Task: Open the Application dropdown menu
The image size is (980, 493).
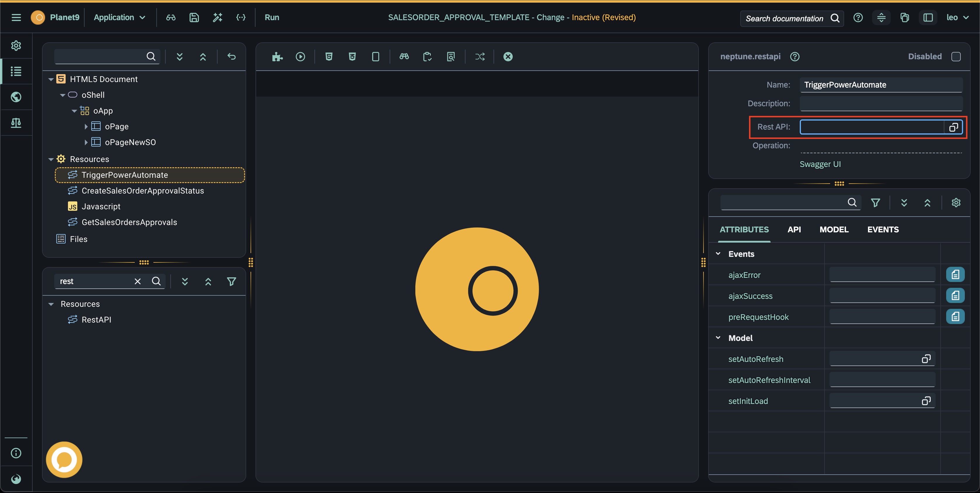Action: 120,18
